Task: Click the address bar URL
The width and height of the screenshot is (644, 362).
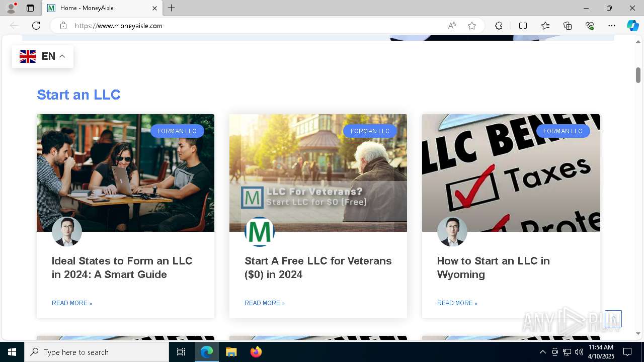Action: point(119,26)
